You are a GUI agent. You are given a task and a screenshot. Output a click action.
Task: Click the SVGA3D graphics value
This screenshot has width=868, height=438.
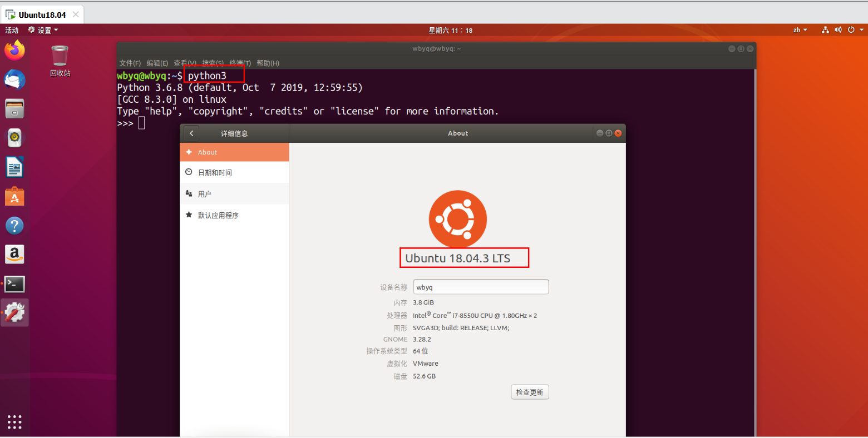click(461, 328)
